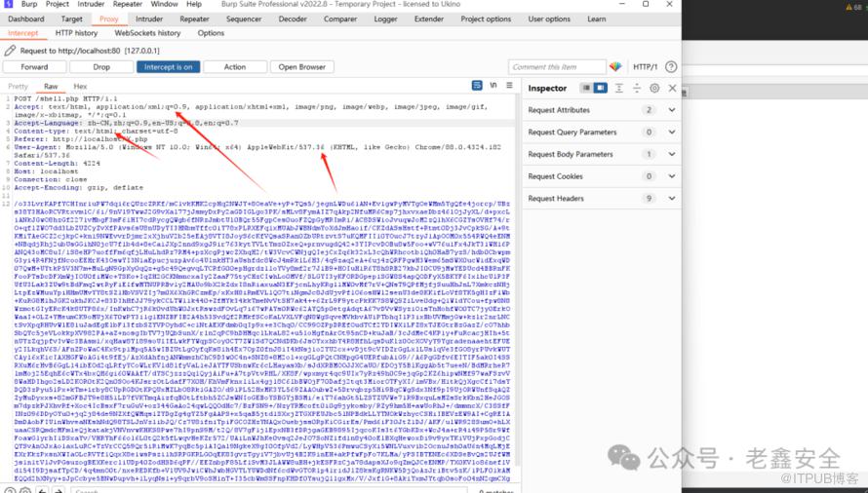The image size is (868, 493).
Task: Switch editor to Hex view
Action: (80, 87)
